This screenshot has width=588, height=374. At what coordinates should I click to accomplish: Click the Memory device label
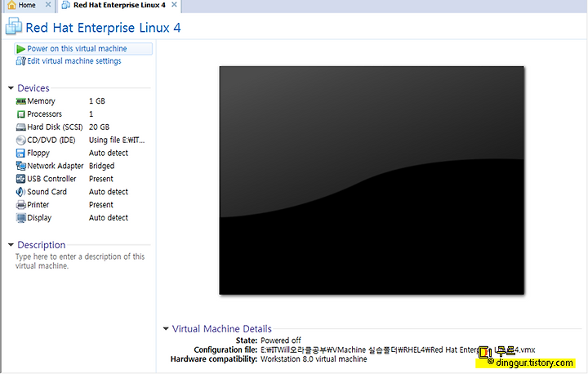[x=41, y=101]
